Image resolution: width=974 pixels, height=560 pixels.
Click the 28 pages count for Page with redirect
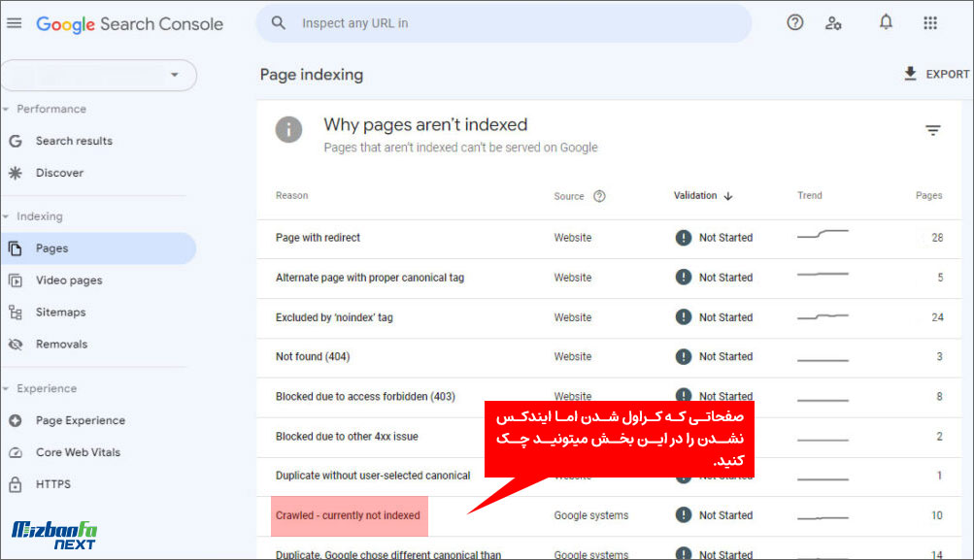(937, 238)
